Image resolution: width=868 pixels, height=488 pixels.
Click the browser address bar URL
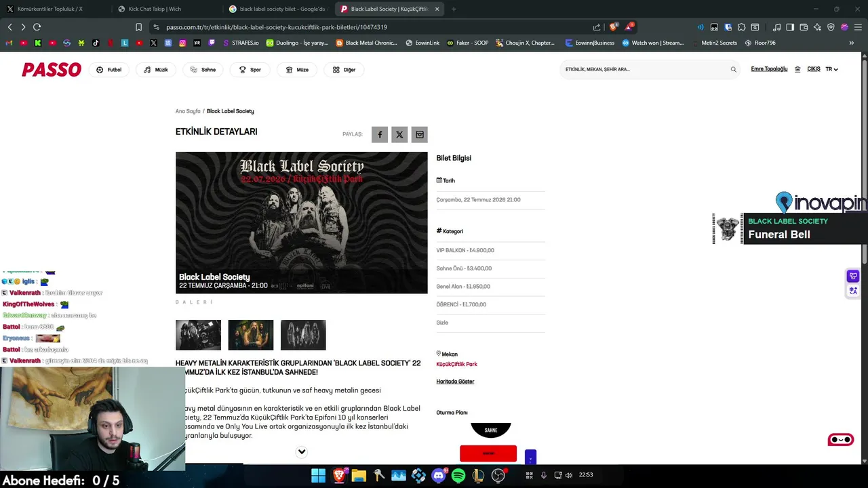277,27
